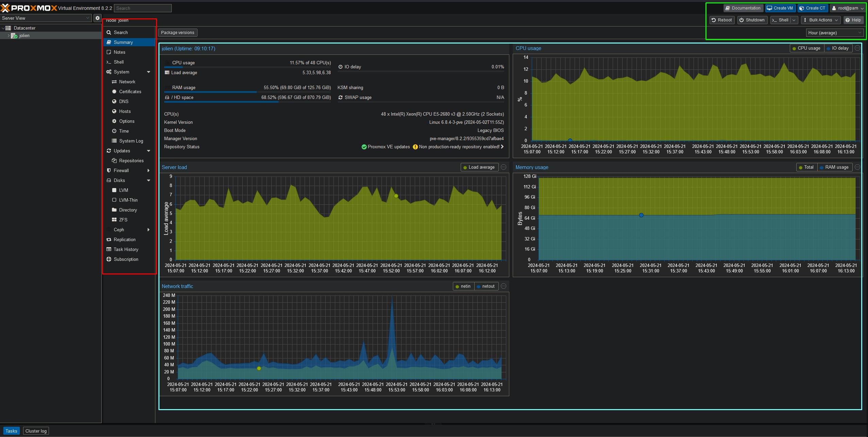Click the Datacenter server icon
The width and height of the screenshot is (868, 437).
click(8, 28)
